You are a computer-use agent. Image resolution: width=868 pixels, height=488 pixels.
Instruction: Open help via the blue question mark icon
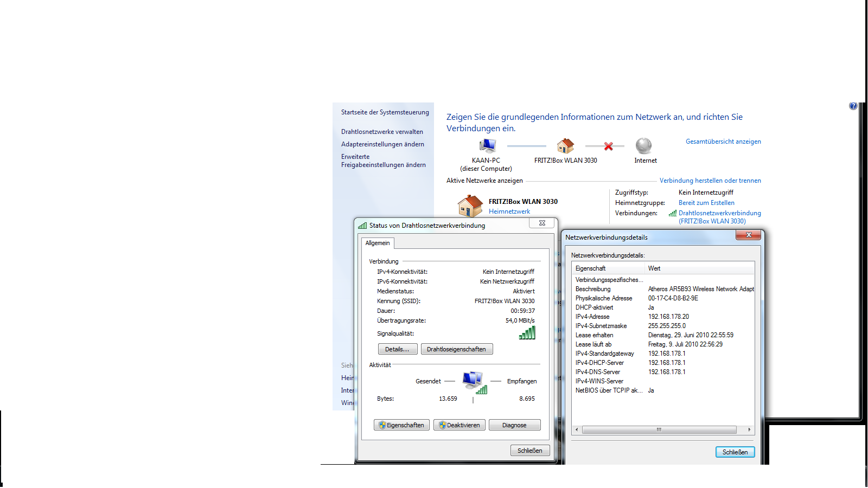click(853, 106)
